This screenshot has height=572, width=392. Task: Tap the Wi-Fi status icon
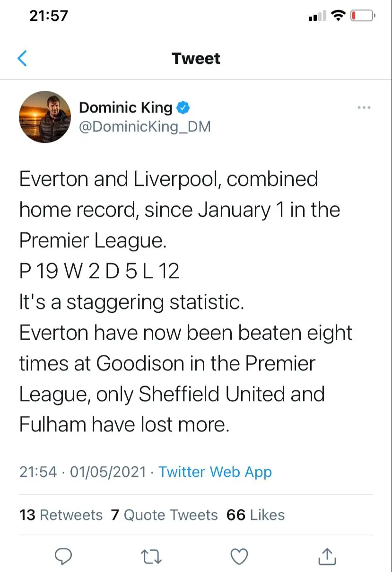338,16
